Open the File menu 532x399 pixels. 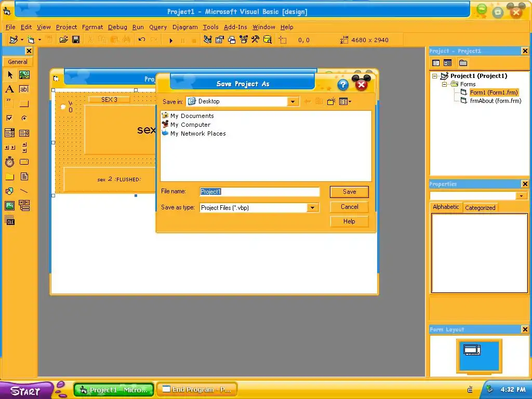pyautogui.click(x=10, y=27)
